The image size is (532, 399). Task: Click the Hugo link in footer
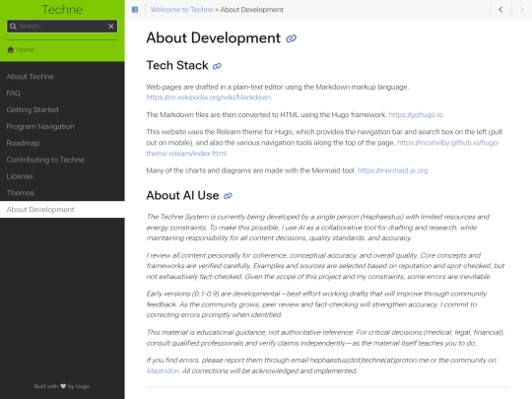83,386
